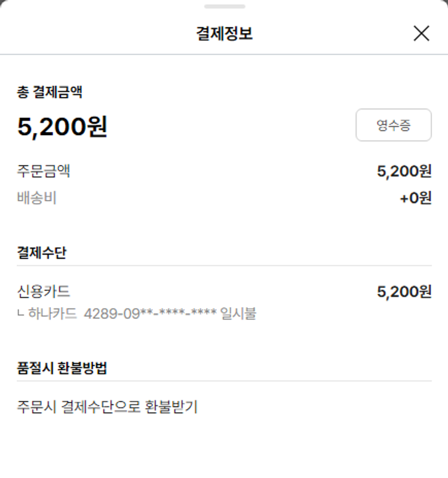Click the 하나카드 card name
The height and width of the screenshot is (478, 448).
(x=53, y=313)
